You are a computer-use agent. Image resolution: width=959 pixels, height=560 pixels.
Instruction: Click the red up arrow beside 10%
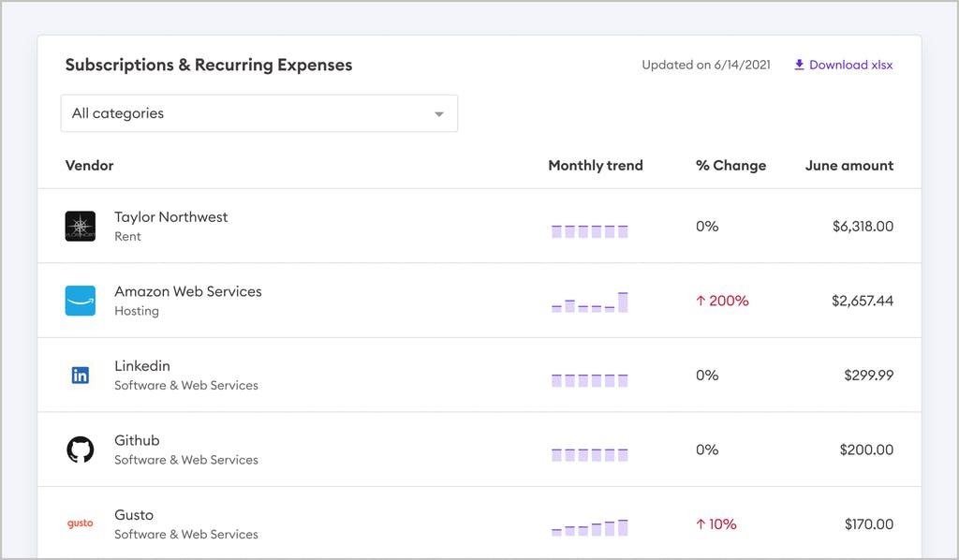700,524
